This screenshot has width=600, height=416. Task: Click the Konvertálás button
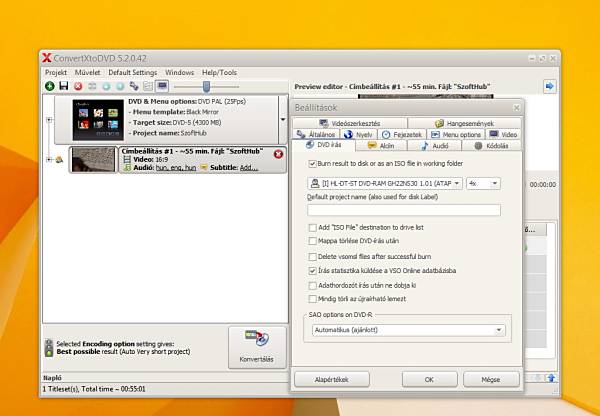(257, 347)
